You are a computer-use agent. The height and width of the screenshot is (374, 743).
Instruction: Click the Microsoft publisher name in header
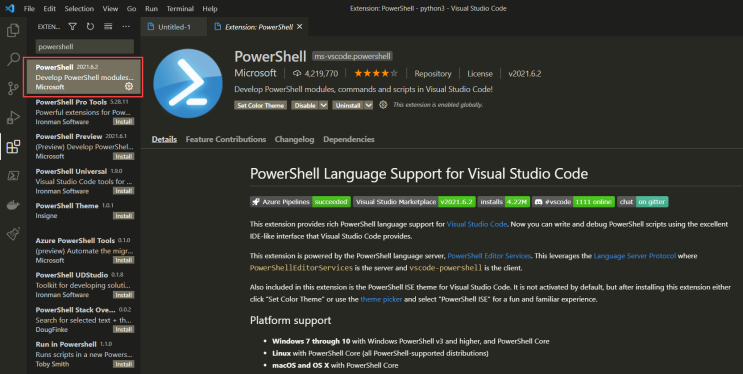255,73
